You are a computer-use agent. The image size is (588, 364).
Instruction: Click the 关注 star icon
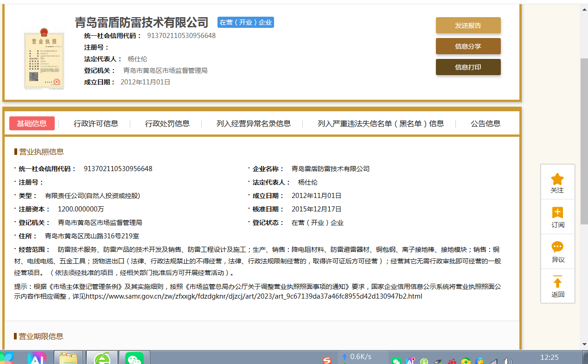click(557, 179)
